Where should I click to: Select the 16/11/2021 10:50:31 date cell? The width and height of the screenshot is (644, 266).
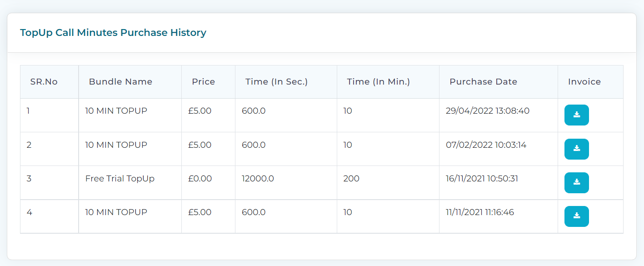(x=482, y=179)
